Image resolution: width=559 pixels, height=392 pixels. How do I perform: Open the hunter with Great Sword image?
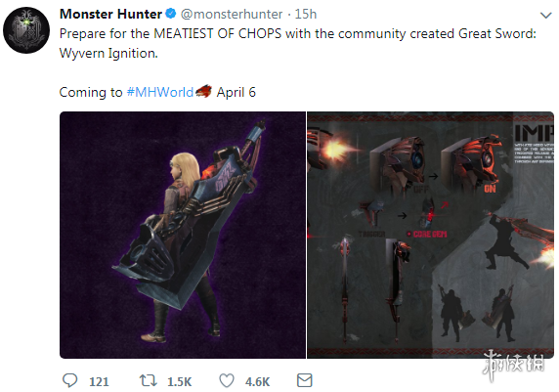click(183, 235)
